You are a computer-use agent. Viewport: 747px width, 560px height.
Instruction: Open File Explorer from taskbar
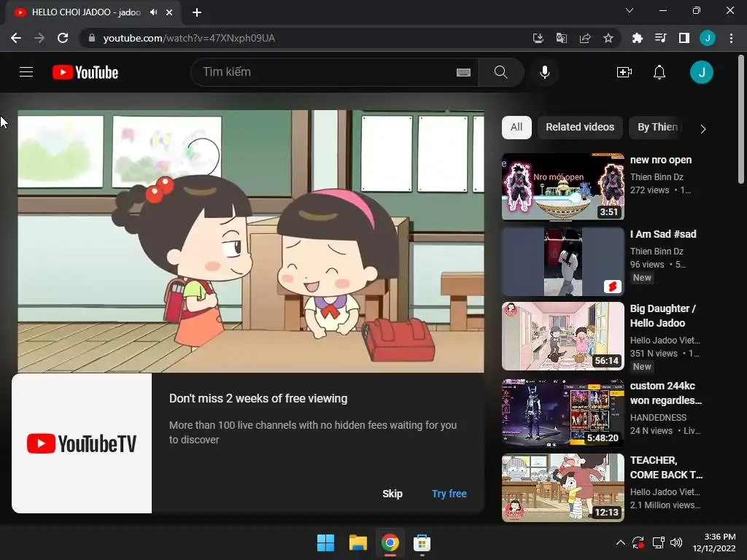pos(357,542)
